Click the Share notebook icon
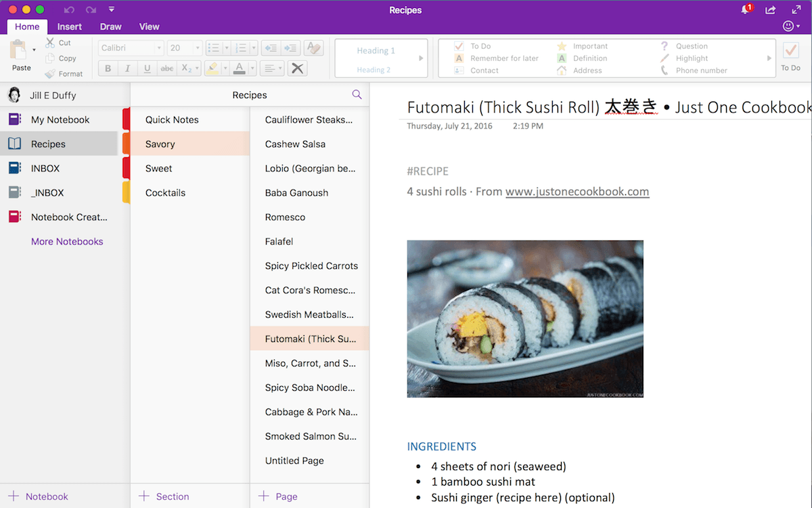The width and height of the screenshot is (812, 508). pyautogui.click(x=771, y=9)
